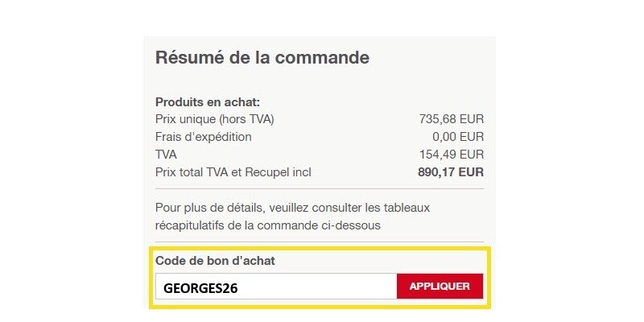Click the 0,00 EUR shipping amount
The height and width of the screenshot is (322, 644).
pyautogui.click(x=458, y=137)
